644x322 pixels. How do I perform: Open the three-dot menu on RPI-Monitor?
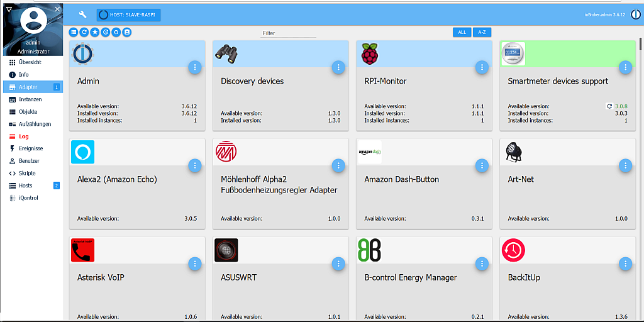[x=482, y=67]
